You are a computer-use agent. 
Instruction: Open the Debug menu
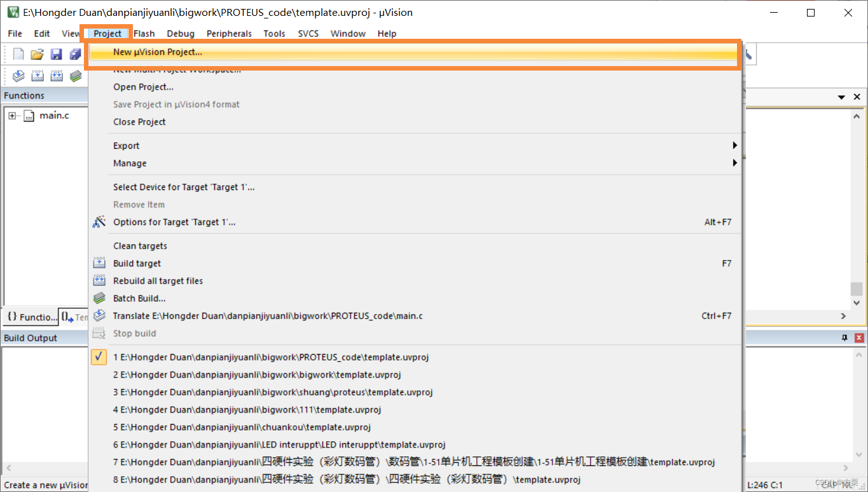181,34
